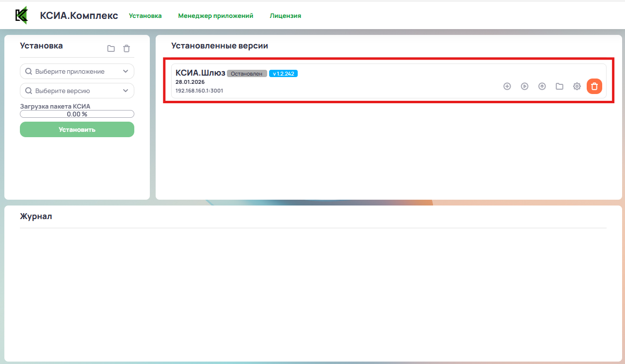Click the up-arrow update icon for КСИА.Шлюз
This screenshot has width=625, height=364.
pyautogui.click(x=542, y=86)
